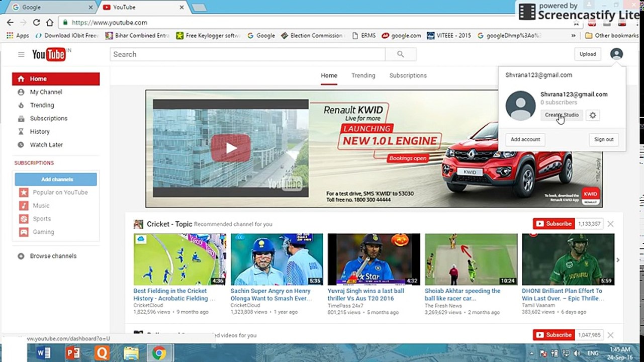Image resolution: width=644 pixels, height=362 pixels.
Task: Open Best Fielding in Cricket History thumbnail
Action: 179,259
